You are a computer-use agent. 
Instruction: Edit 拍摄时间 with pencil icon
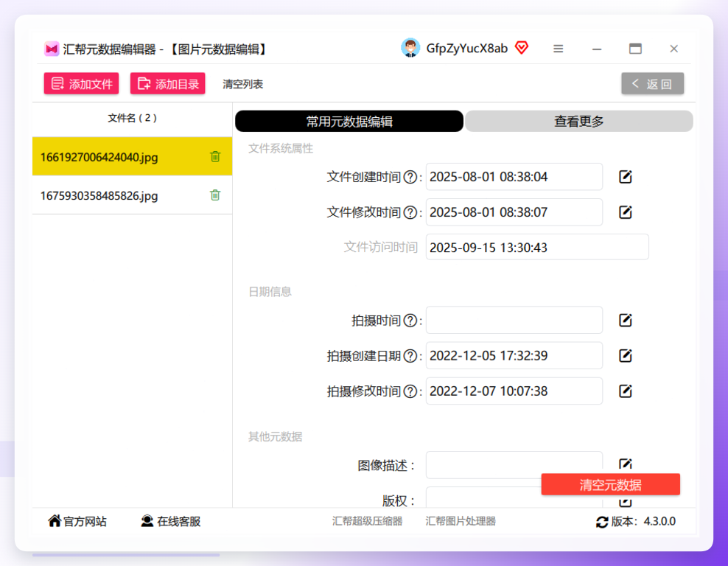626,321
